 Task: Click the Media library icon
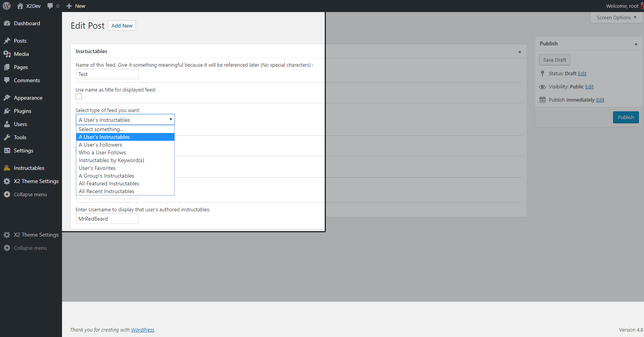click(7, 54)
